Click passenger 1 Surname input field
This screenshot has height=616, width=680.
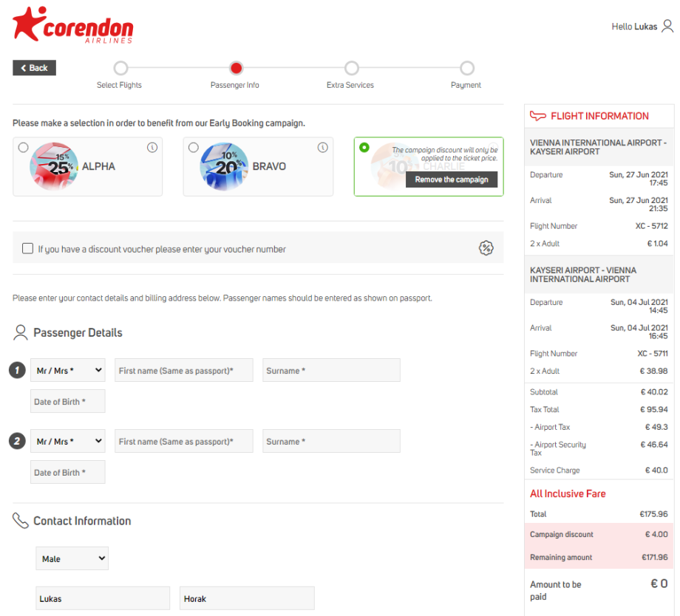(x=331, y=371)
